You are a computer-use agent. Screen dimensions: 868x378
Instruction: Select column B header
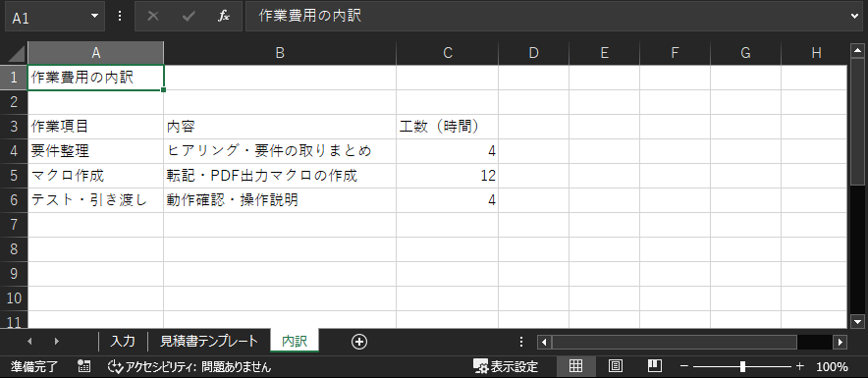(280, 53)
